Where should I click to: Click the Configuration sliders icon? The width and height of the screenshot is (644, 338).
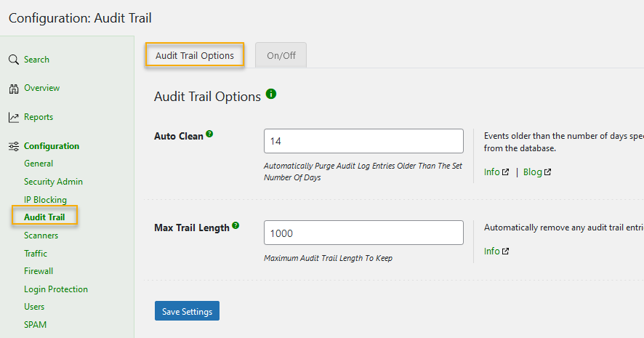pyautogui.click(x=13, y=146)
